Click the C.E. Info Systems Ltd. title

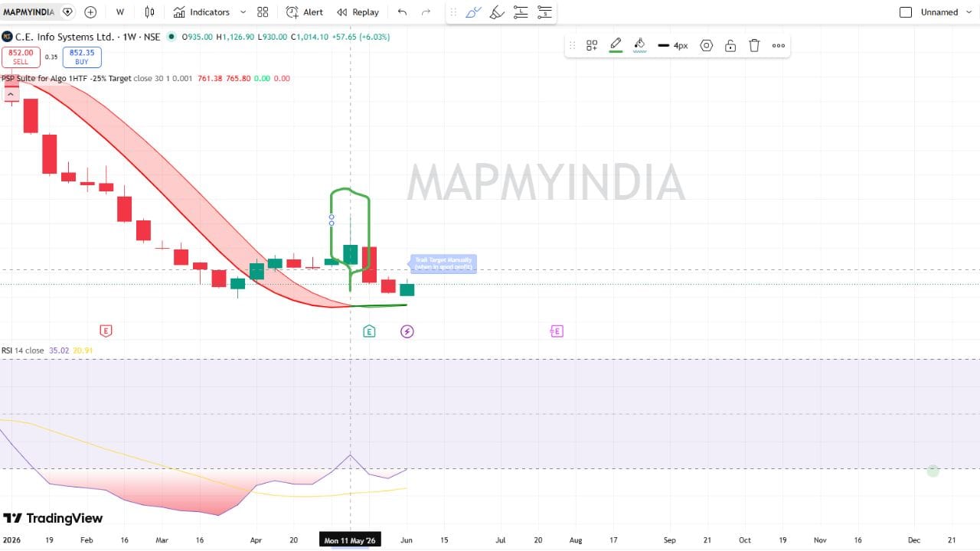(x=64, y=36)
